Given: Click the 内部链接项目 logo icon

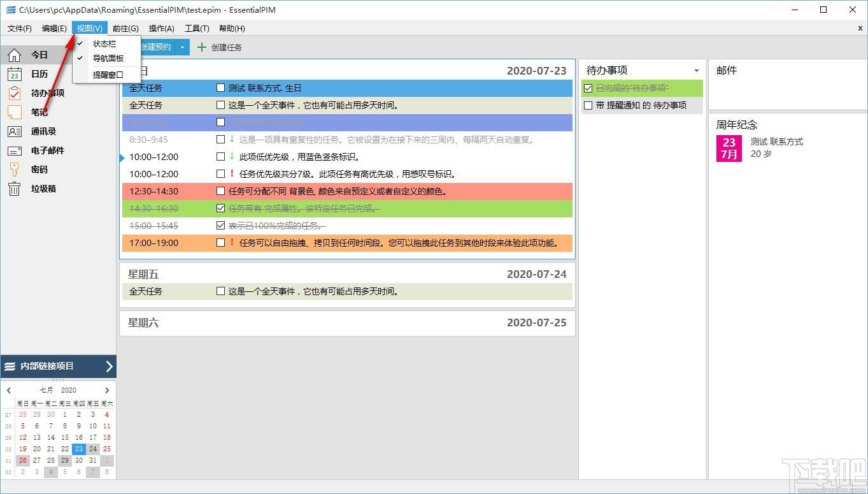Looking at the screenshot, I should pos(10,366).
